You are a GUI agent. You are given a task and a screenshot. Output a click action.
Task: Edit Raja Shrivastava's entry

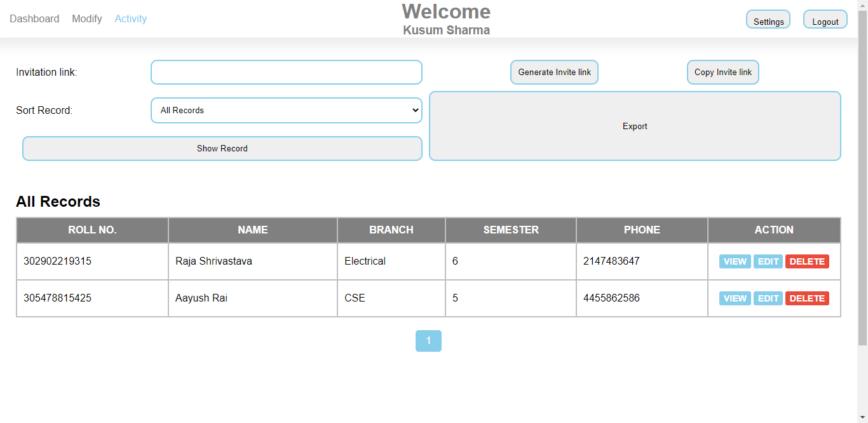768,261
